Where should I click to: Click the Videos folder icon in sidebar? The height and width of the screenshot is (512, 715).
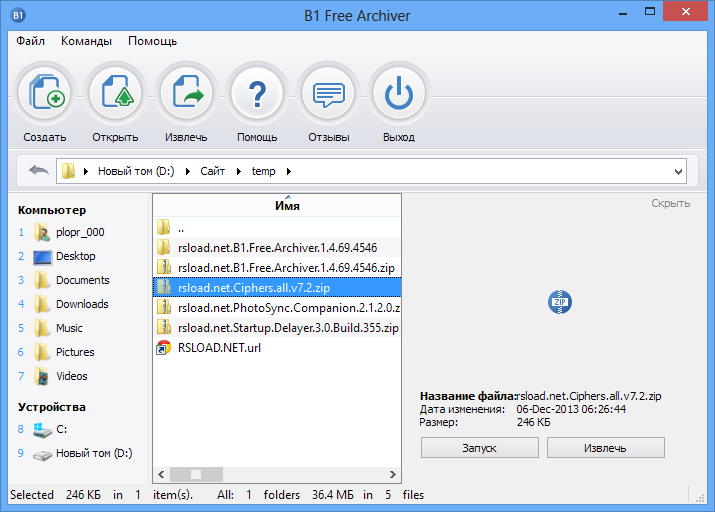point(42,376)
